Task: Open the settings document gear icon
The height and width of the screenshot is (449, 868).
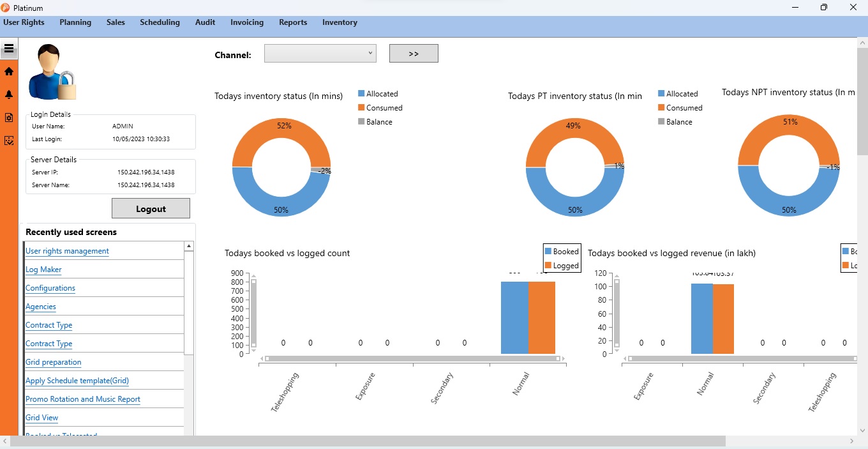Action: pos(9,118)
